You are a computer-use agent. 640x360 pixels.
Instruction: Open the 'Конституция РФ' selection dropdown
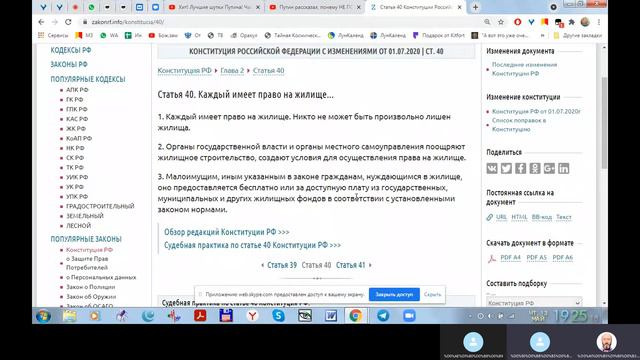tap(534, 303)
